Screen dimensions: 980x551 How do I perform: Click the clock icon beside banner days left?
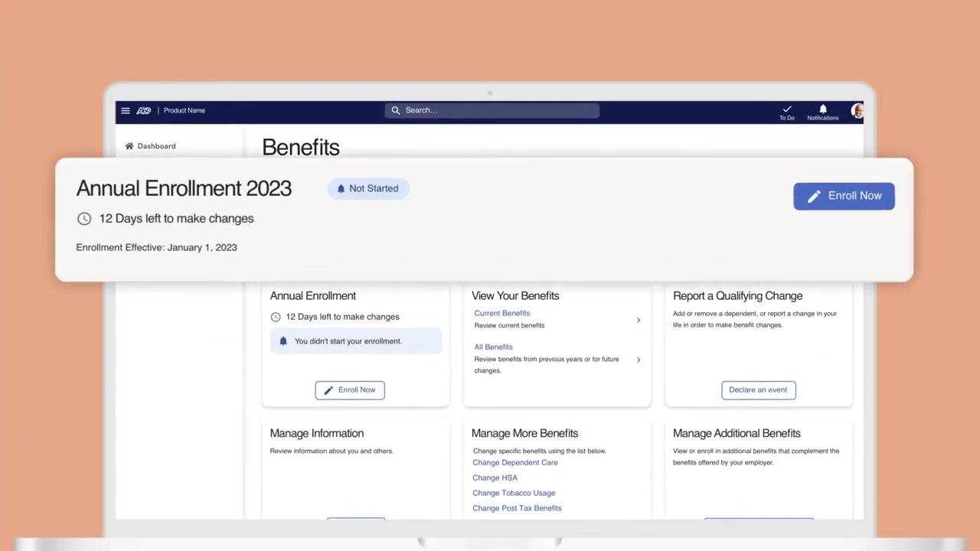pos(84,219)
